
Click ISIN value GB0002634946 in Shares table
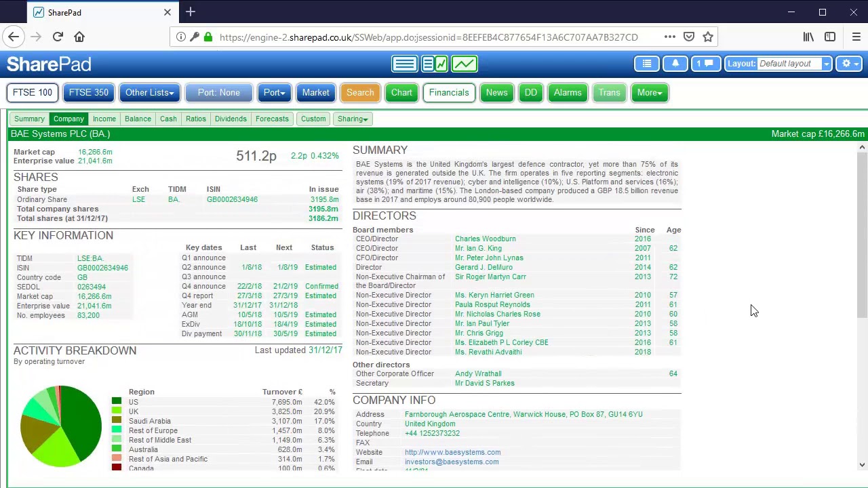coord(232,199)
